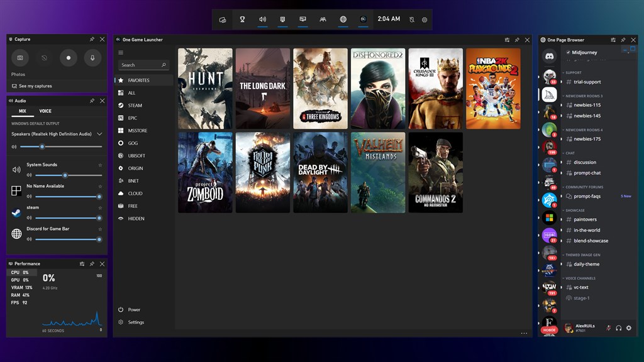This screenshot has height=362, width=644.
Task: Mute the Discord for Game Bar audio
Action: pyautogui.click(x=29, y=239)
